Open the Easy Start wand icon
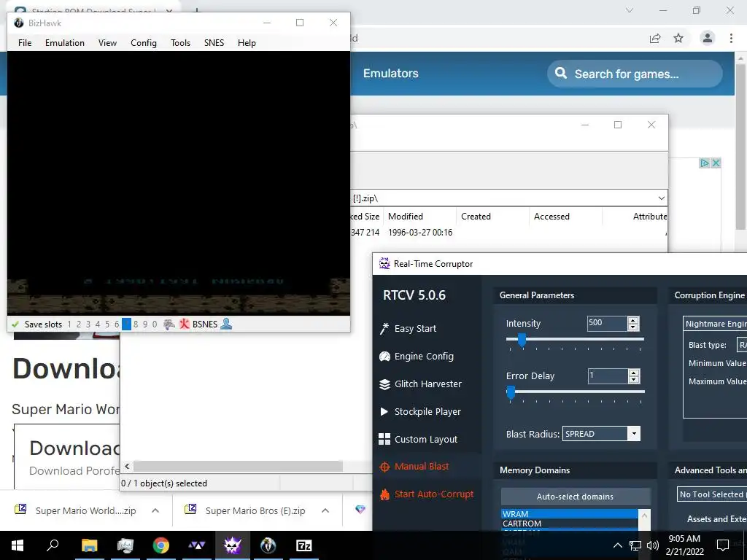This screenshot has width=747, height=560. [x=384, y=329]
